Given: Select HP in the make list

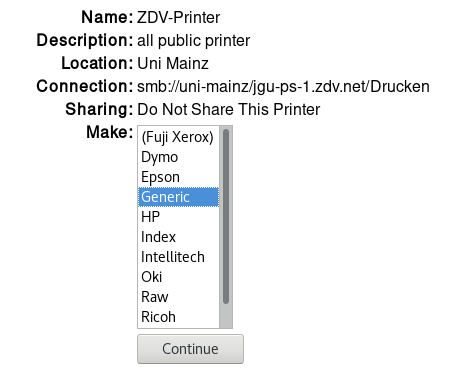Looking at the screenshot, I should 179,217.
